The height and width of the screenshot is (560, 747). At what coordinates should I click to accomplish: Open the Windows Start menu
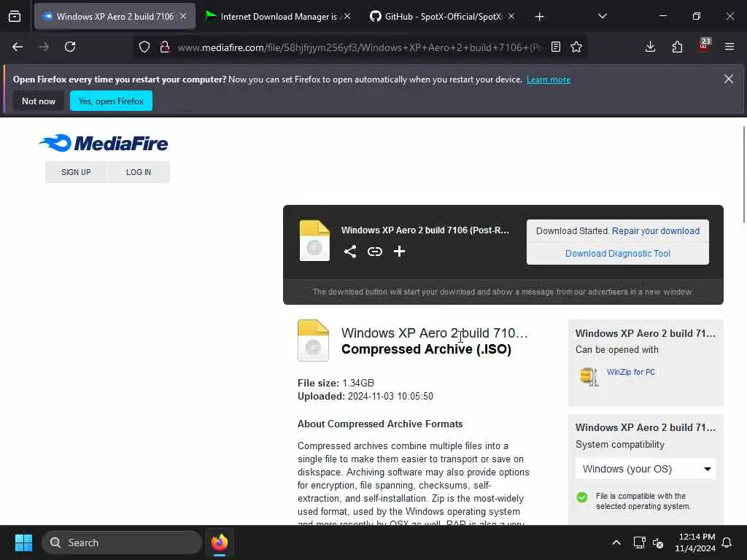tap(23, 542)
